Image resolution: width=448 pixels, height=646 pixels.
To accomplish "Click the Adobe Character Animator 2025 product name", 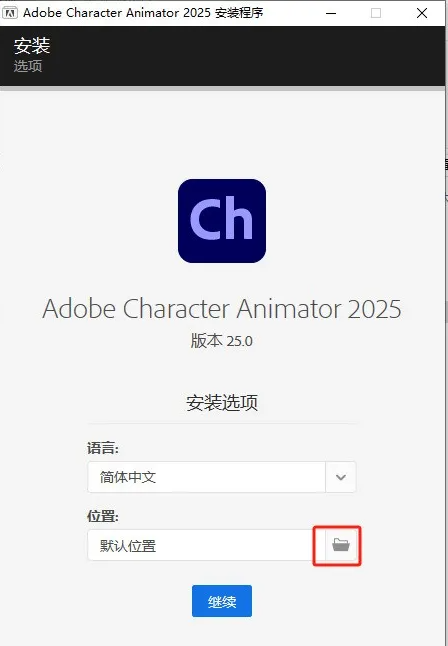I will tap(222, 309).
